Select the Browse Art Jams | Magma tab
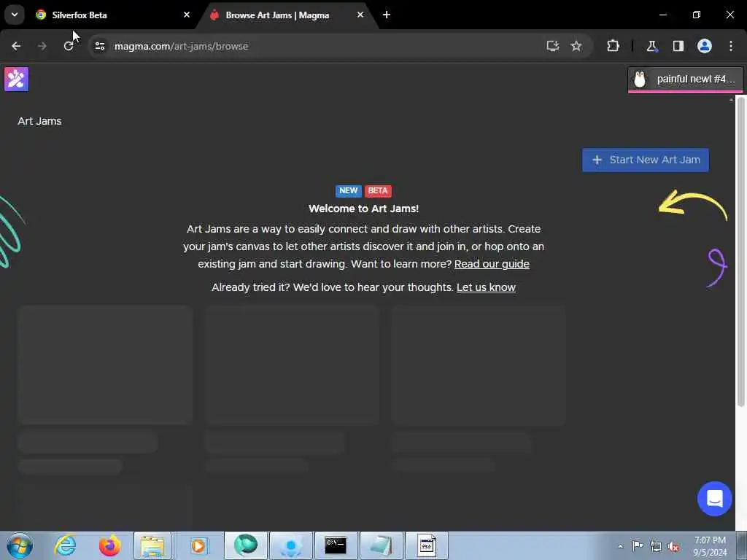Screen dimensions: 747x560 pos(286,15)
